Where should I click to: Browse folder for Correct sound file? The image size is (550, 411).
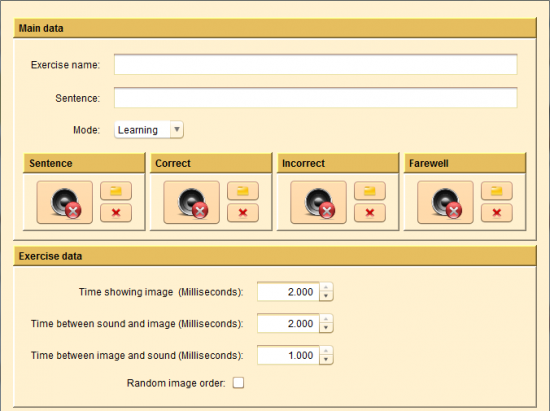pyautogui.click(x=243, y=191)
